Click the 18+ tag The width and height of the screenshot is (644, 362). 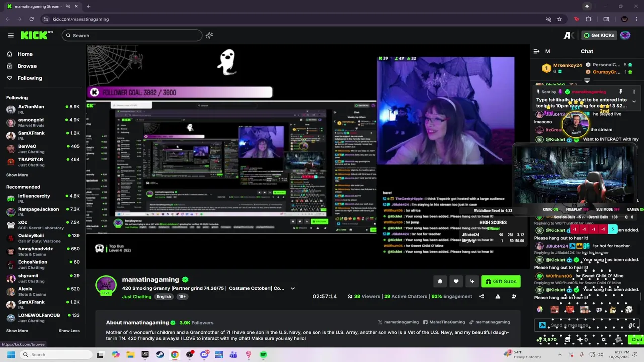coord(182,297)
